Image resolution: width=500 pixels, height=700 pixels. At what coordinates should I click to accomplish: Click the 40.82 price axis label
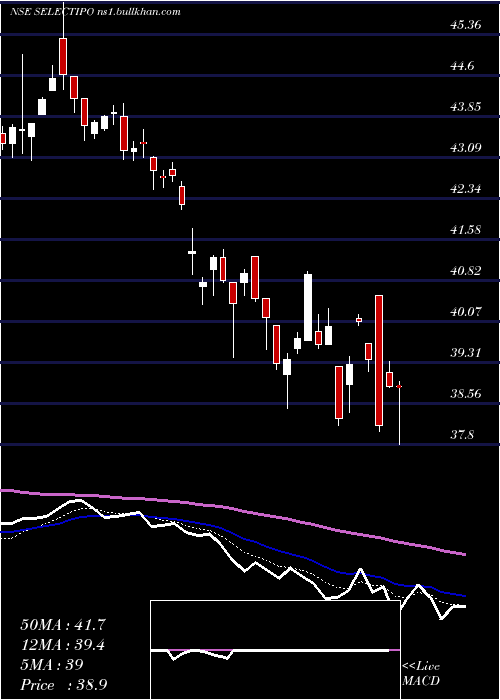[466, 271]
